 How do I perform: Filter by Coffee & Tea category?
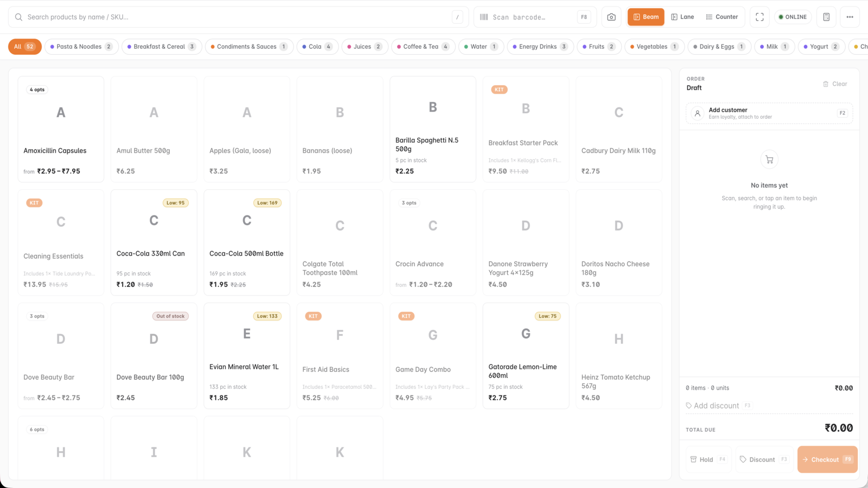pyautogui.click(x=423, y=47)
